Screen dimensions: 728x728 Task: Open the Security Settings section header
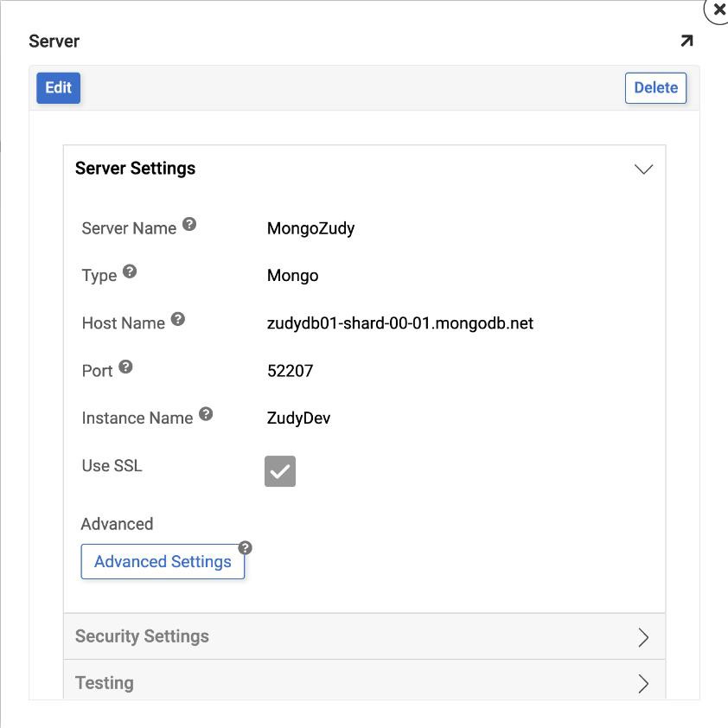pos(142,636)
